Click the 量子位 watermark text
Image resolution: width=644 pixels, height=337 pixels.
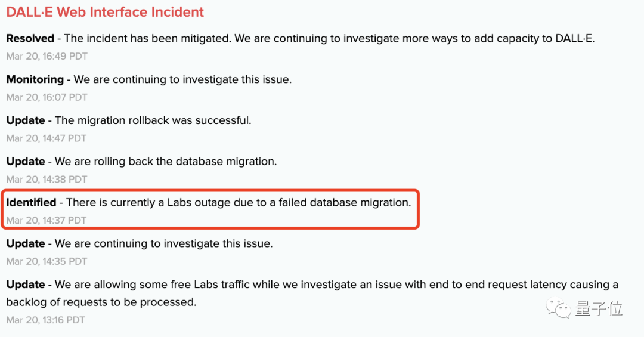[599, 309]
